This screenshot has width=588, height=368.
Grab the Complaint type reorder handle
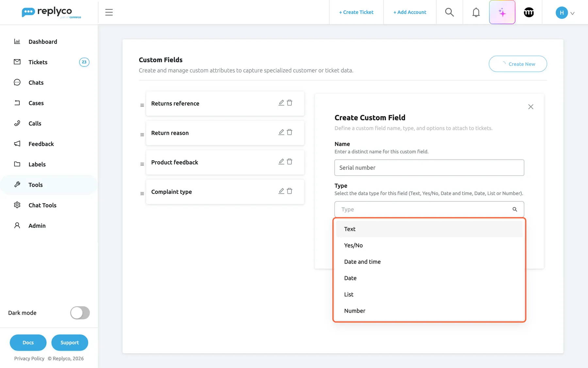point(142,194)
